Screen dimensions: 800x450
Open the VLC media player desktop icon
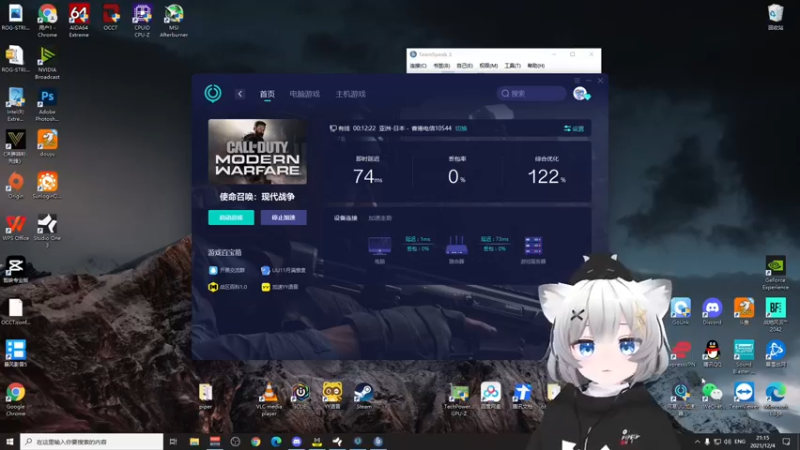(269, 398)
